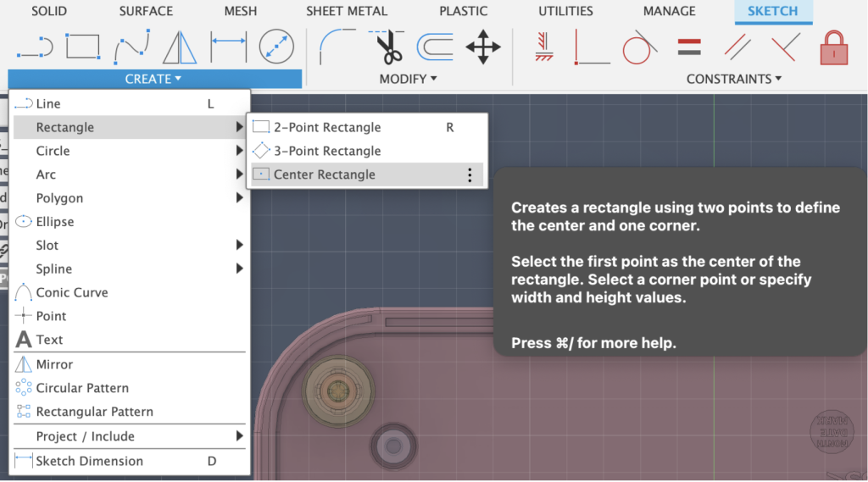Click the large round boss on model
This screenshot has width=868, height=482.
tap(338, 391)
